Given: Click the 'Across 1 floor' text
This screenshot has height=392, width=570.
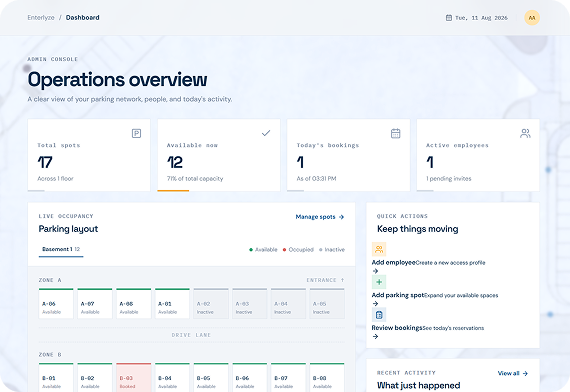Looking at the screenshot, I should click(x=55, y=179).
